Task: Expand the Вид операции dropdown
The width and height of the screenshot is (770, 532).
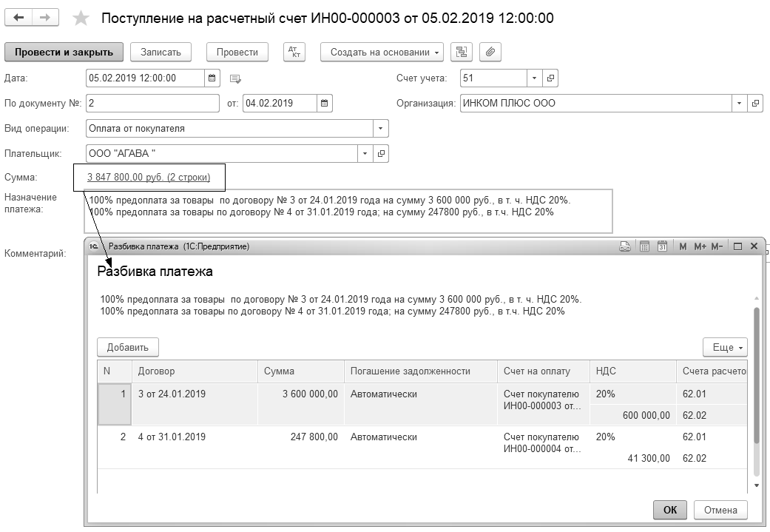Action: (x=381, y=129)
